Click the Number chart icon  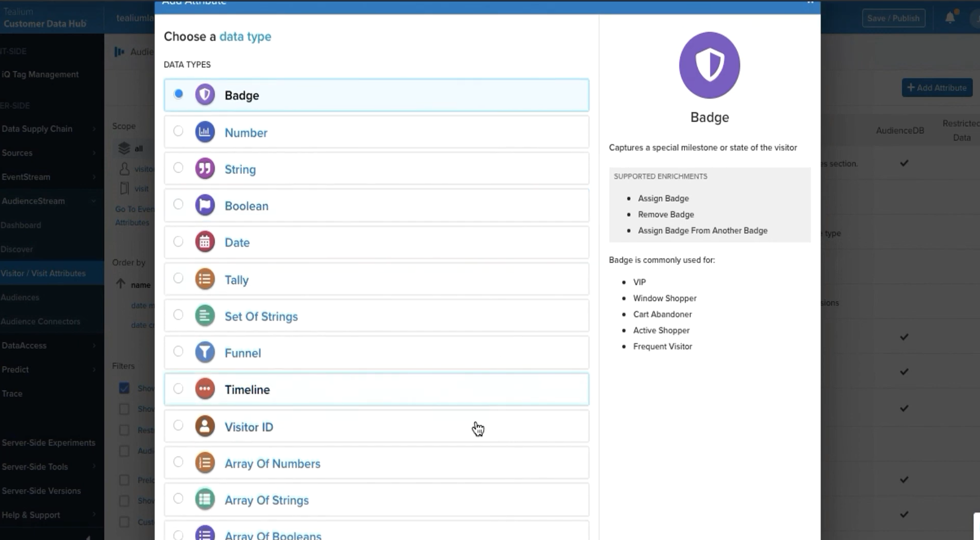click(205, 132)
